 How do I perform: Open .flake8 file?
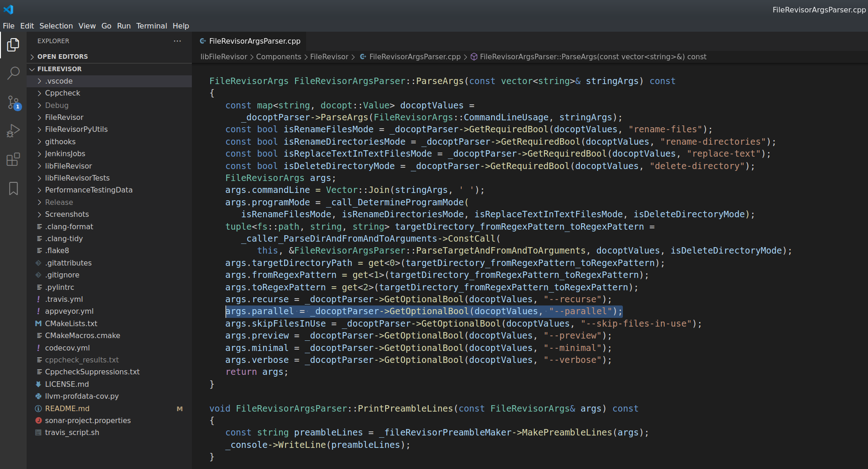[x=109, y=250]
